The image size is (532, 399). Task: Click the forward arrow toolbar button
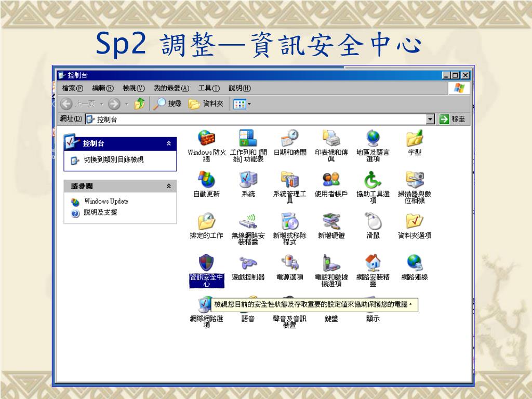pyautogui.click(x=114, y=103)
